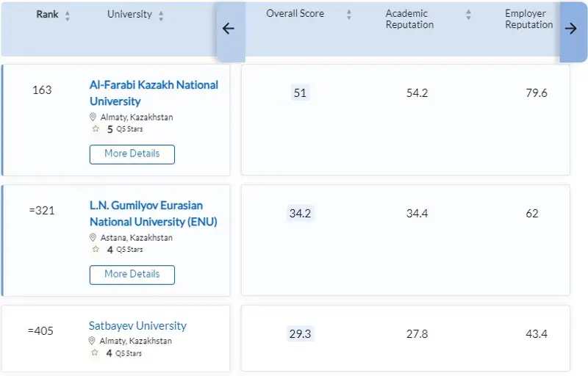The image size is (588, 376).
Task: Click the 34.2 overall score badge
Action: [x=300, y=213]
